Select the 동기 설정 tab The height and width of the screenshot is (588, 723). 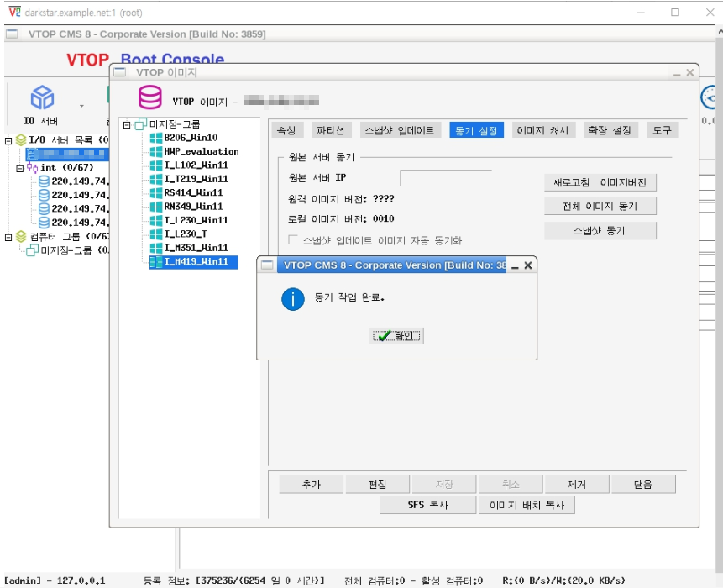tap(476, 130)
